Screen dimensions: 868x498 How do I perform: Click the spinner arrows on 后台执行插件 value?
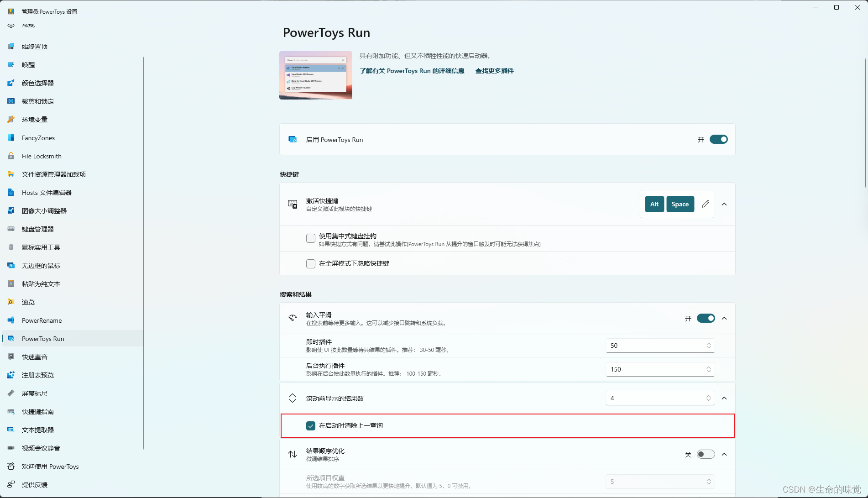709,369
